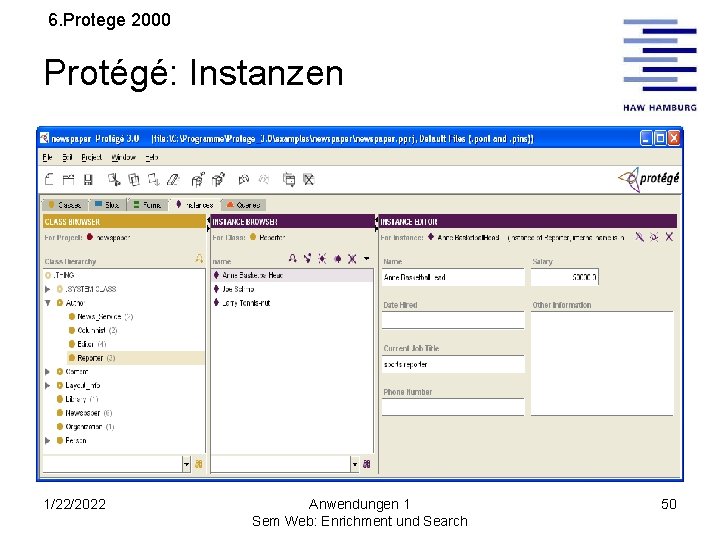Switch to the Forms tab
Image resolution: width=720 pixels, height=540 pixels.
click(x=147, y=205)
